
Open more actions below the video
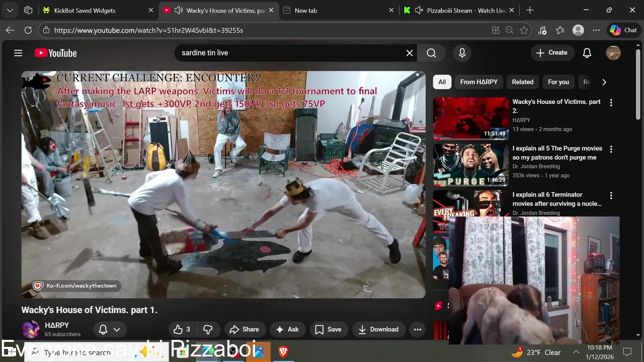tap(417, 329)
